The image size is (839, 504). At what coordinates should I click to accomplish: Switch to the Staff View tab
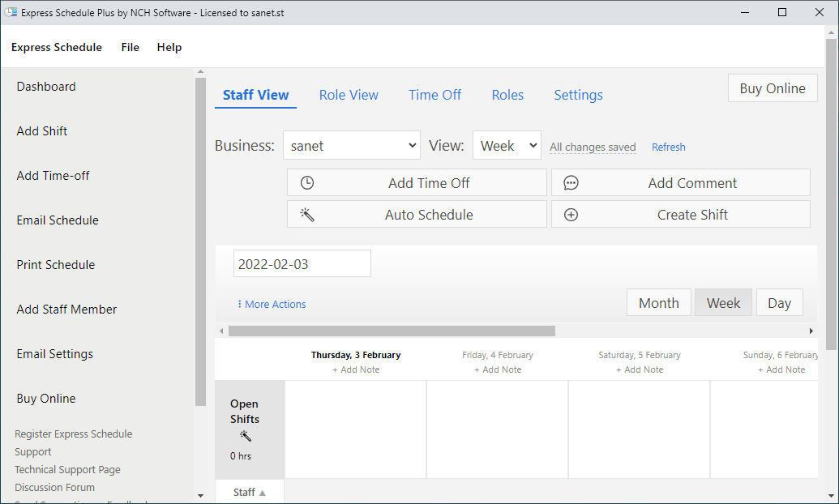tap(256, 96)
